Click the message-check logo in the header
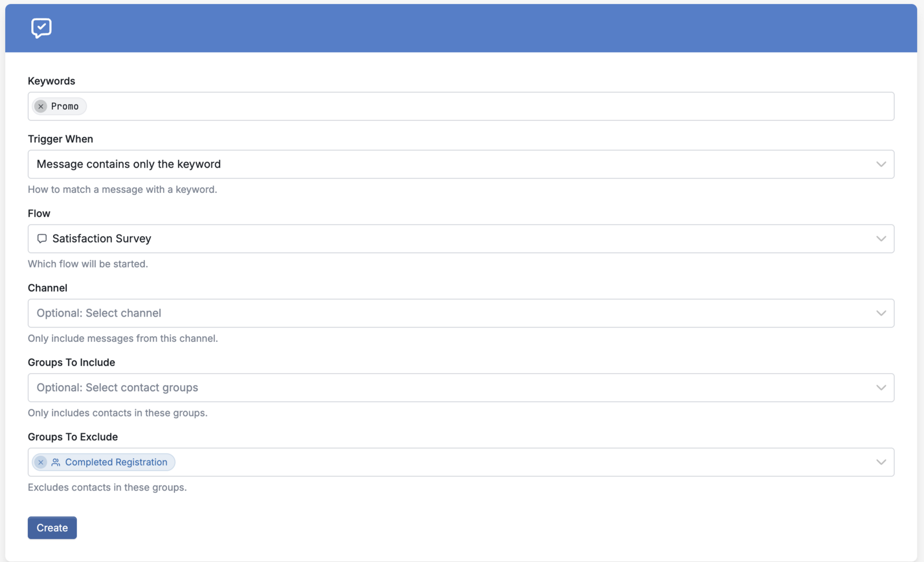This screenshot has width=924, height=562. (41, 28)
